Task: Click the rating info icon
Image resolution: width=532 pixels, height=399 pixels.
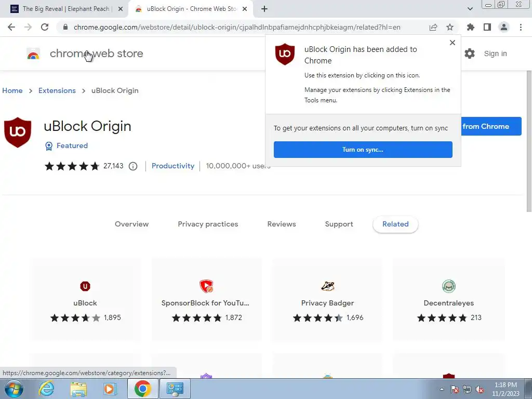Action: point(133,166)
